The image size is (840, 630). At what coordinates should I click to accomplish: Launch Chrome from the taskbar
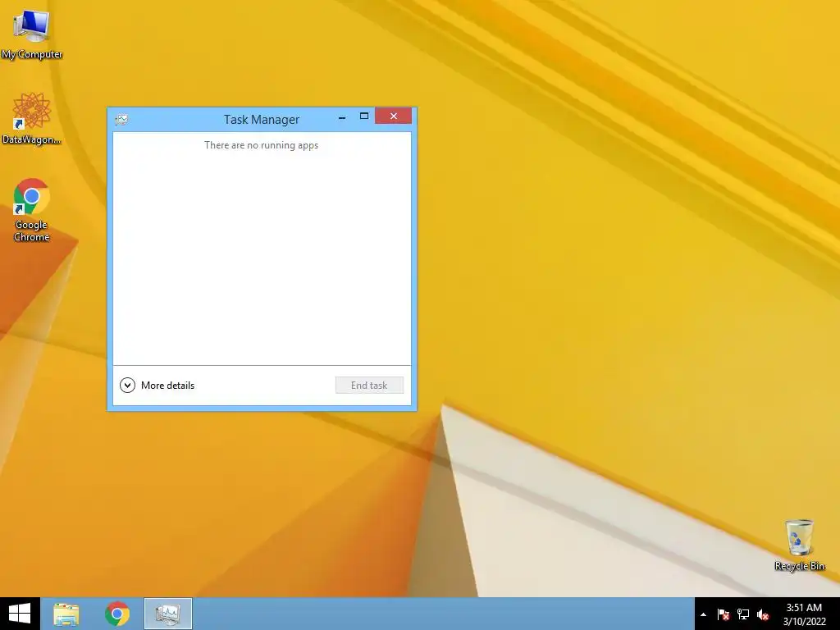pos(117,614)
